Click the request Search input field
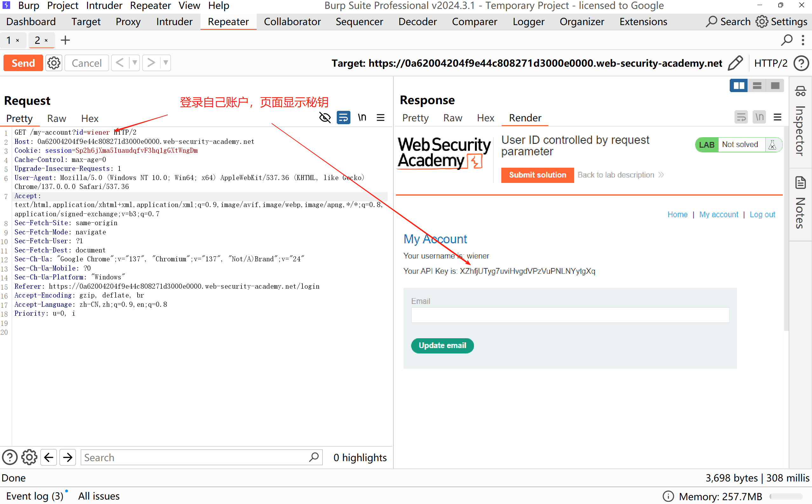The image size is (812, 504). (x=195, y=457)
